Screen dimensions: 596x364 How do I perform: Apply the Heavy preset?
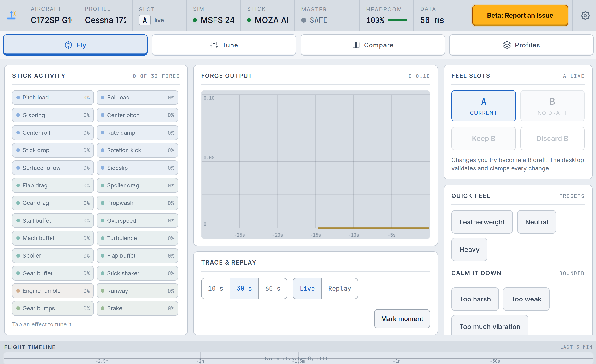coord(469,250)
